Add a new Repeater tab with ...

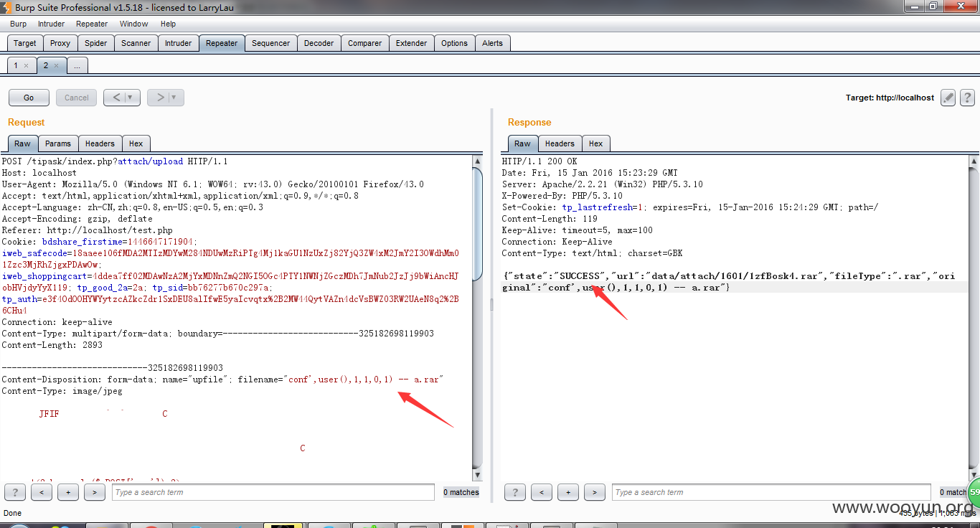tap(77, 65)
